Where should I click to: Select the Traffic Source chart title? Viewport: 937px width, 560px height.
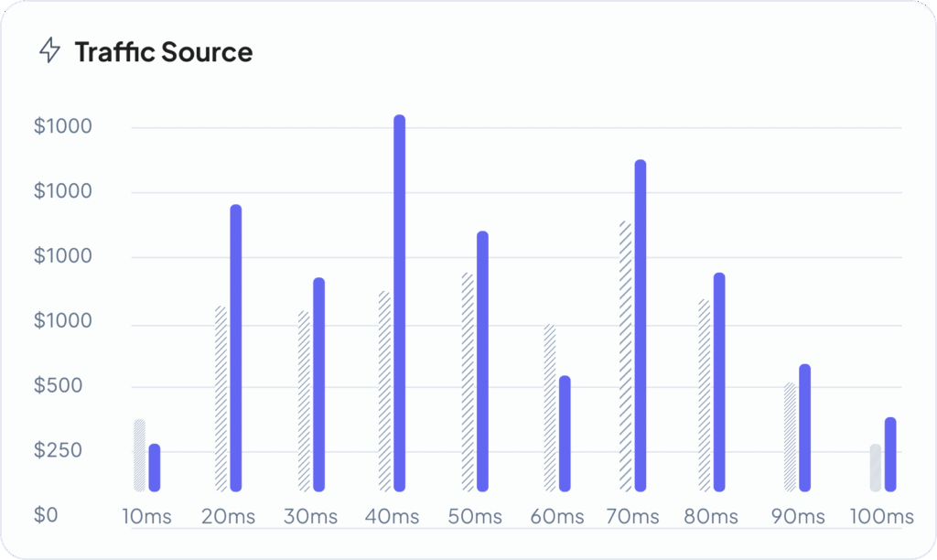tap(164, 52)
